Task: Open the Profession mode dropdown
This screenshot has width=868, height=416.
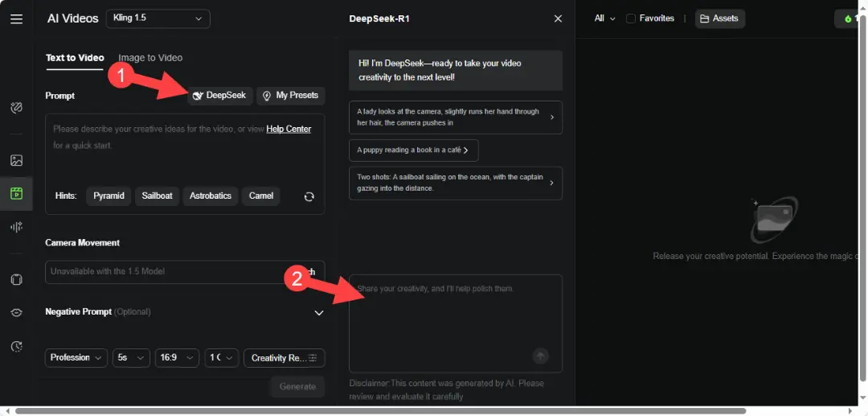Action: pos(76,358)
